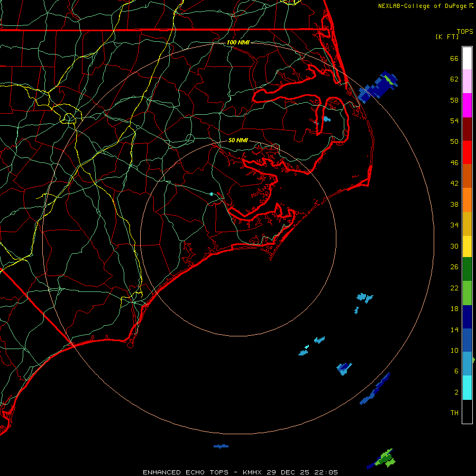Click the light blue 10 legend swatch

(467, 364)
